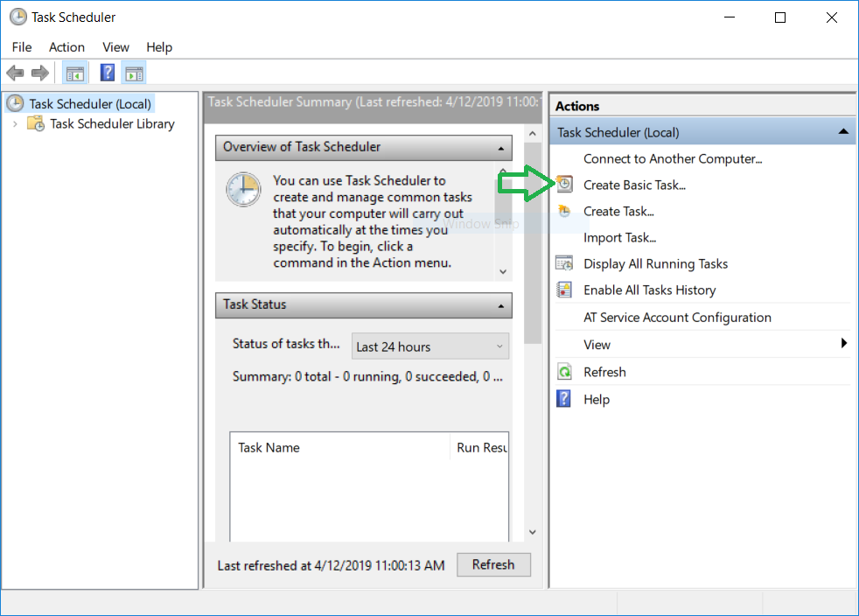This screenshot has height=616, width=859.
Task: Click the Create Task icon in Actions
Action: click(565, 211)
